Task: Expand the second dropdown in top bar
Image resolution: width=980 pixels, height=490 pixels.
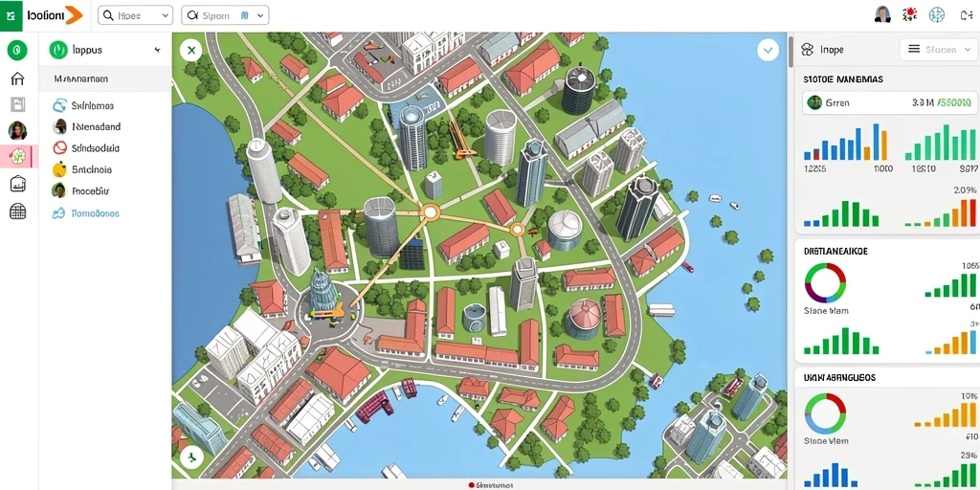Action: tap(225, 15)
